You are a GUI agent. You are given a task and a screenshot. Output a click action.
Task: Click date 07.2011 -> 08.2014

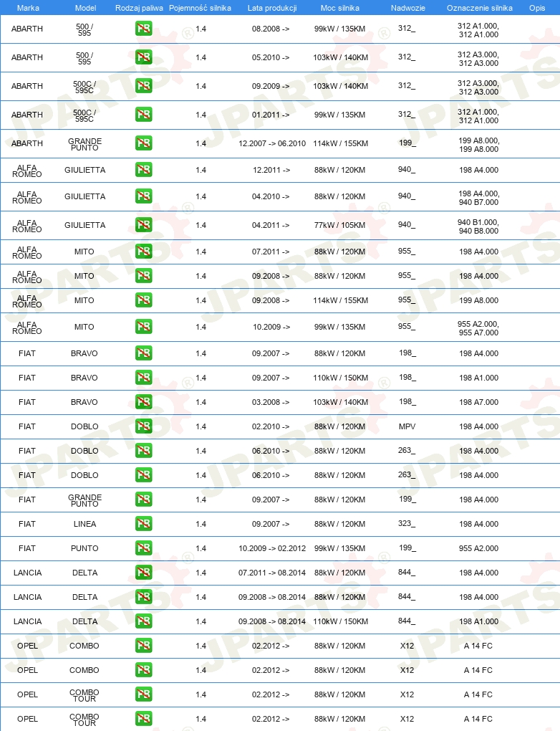point(272,573)
